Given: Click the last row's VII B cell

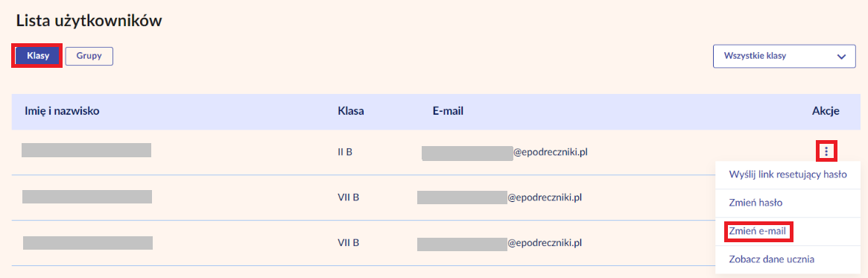Looking at the screenshot, I should [x=349, y=242].
